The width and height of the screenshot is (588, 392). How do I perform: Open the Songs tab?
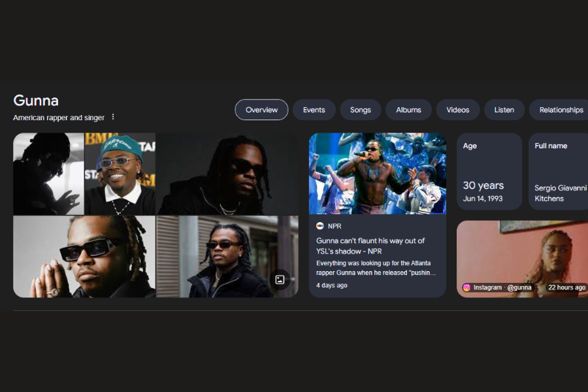[x=361, y=110]
